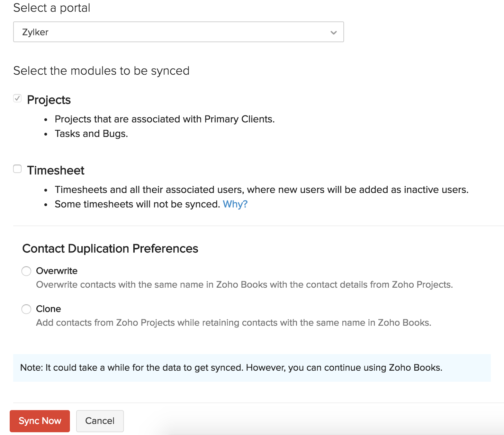Click 'Select the modules to be synced' heading
This screenshot has width=504, height=435.
[x=101, y=71]
